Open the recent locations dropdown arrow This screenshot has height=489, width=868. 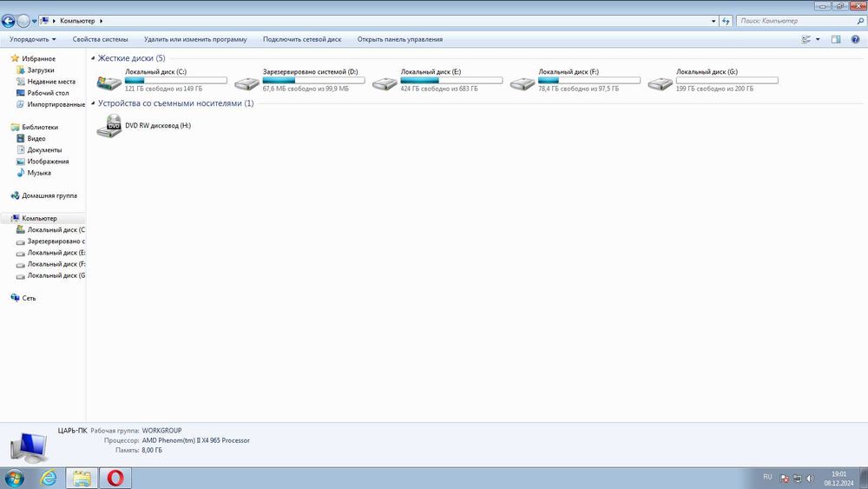[35, 21]
